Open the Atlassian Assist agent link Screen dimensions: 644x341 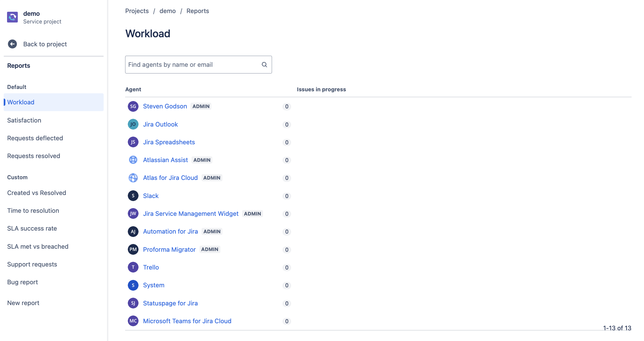(165, 160)
